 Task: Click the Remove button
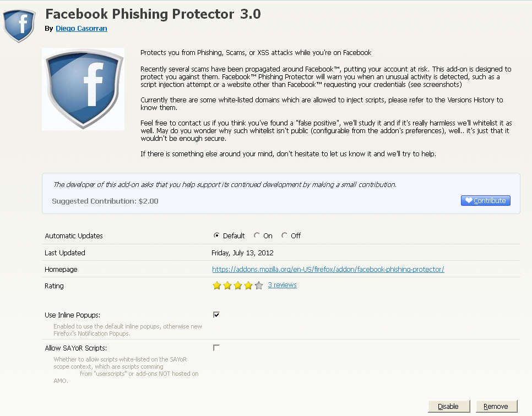click(496, 407)
